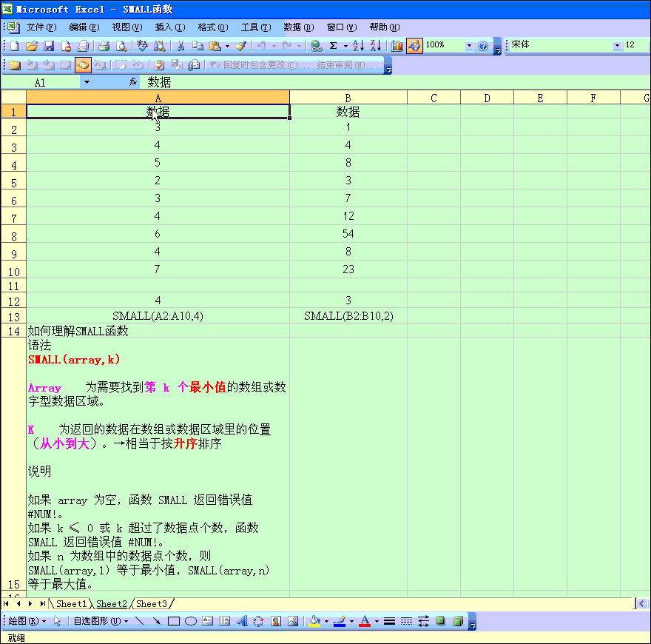Click the Fill Color paint bucket
This screenshot has width=651, height=644.
(x=314, y=621)
